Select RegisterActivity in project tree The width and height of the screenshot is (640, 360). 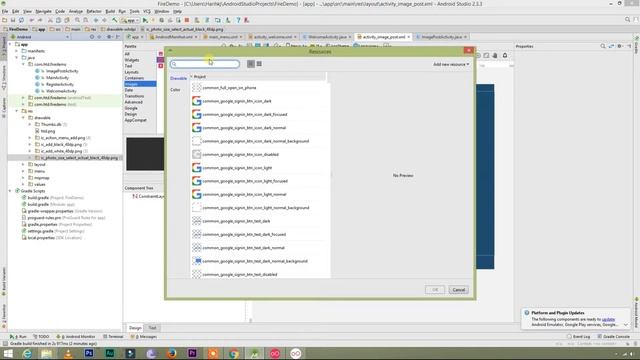tap(60, 84)
